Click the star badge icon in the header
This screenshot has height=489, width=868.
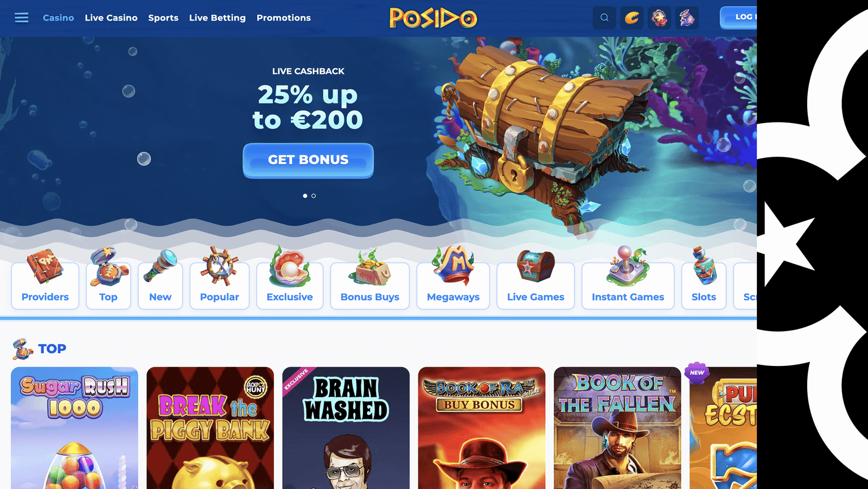pos(660,18)
